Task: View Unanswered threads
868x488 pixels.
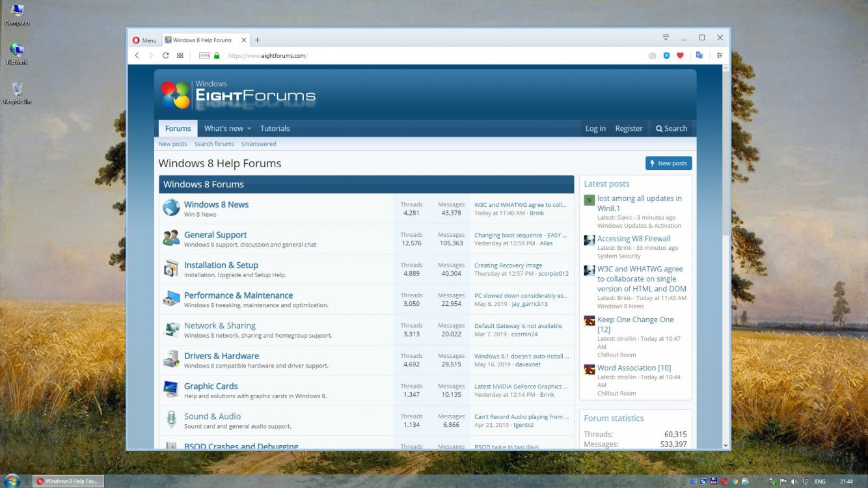Action: (259, 144)
